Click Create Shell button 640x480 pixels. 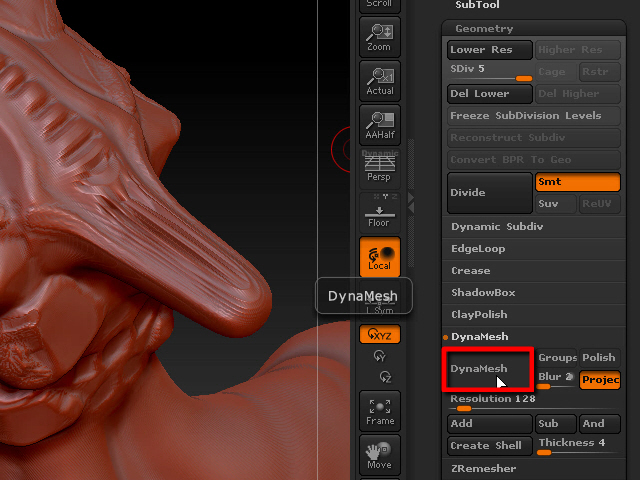point(489,446)
